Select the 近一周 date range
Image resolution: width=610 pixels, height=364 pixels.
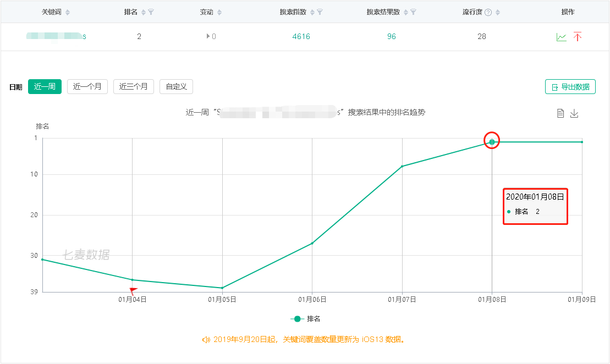coord(45,86)
